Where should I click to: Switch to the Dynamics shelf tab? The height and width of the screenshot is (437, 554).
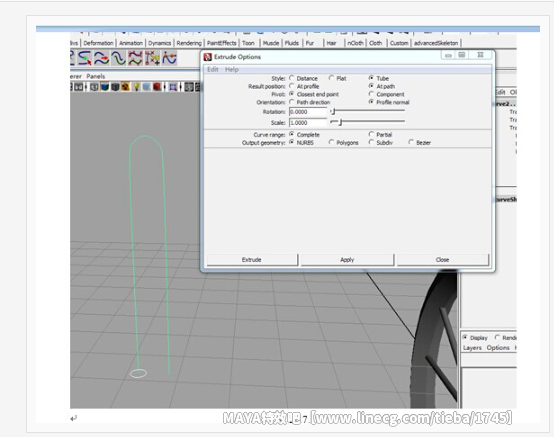tap(159, 43)
